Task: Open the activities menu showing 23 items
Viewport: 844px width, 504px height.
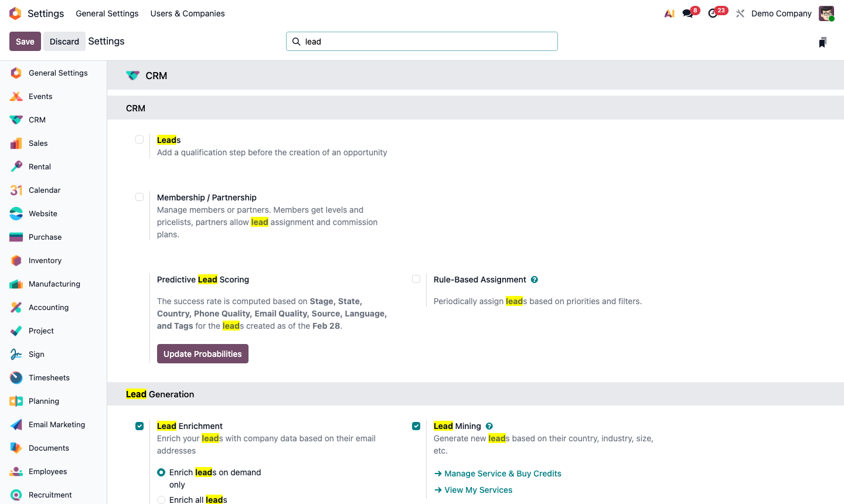Action: point(713,13)
